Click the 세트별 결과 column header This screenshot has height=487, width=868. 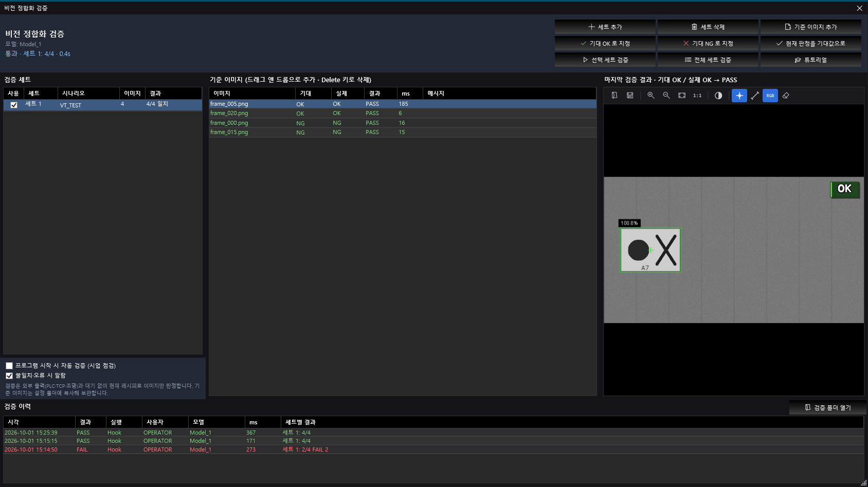tap(572, 422)
